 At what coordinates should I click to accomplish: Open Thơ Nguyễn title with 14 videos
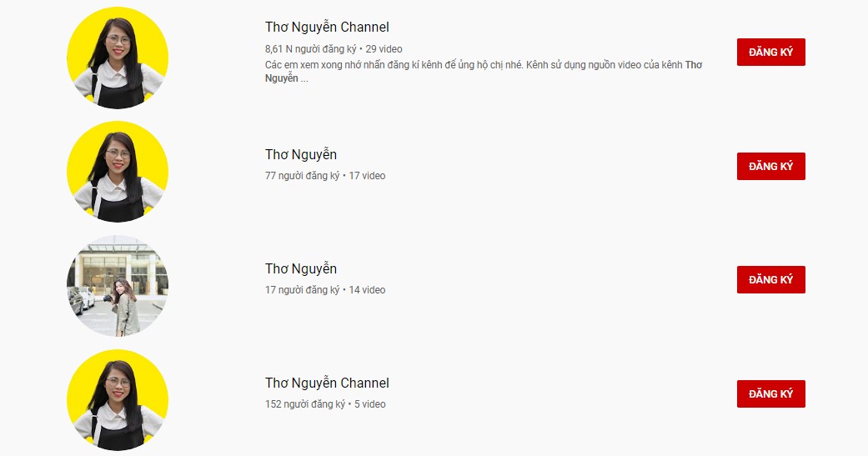click(300, 268)
